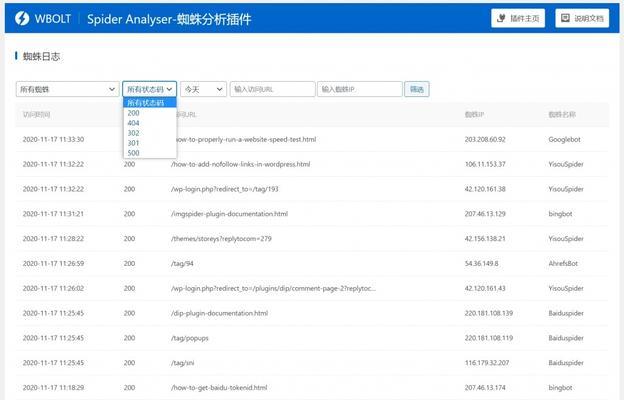Click URL /wp-login.php?redirect_to=/plugins/dip/comment-page-2

pyautogui.click(x=273, y=288)
